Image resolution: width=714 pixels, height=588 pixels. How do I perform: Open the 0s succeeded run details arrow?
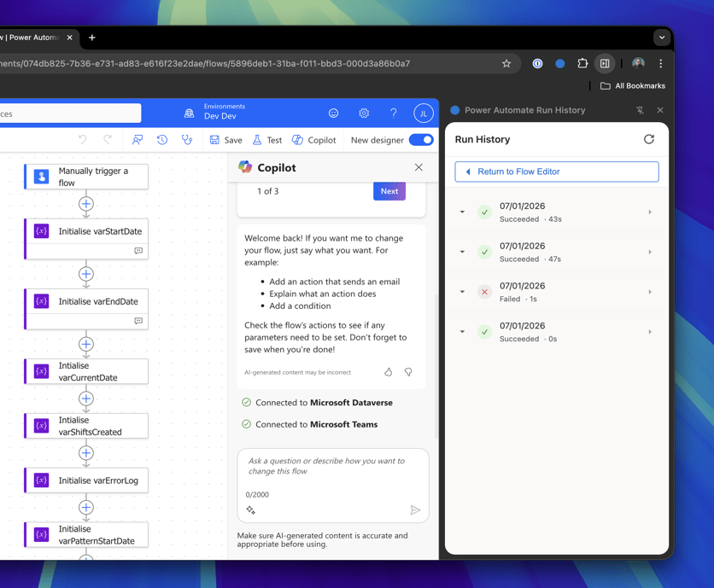point(650,332)
